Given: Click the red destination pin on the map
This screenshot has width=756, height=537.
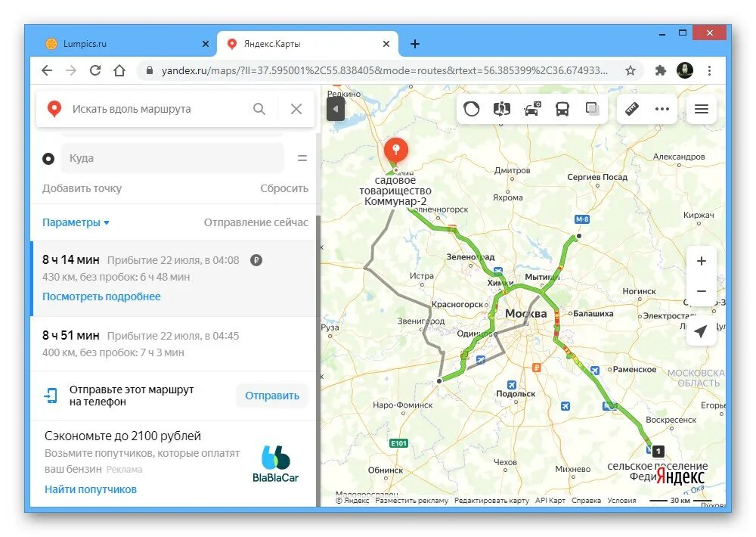Looking at the screenshot, I should [396, 151].
